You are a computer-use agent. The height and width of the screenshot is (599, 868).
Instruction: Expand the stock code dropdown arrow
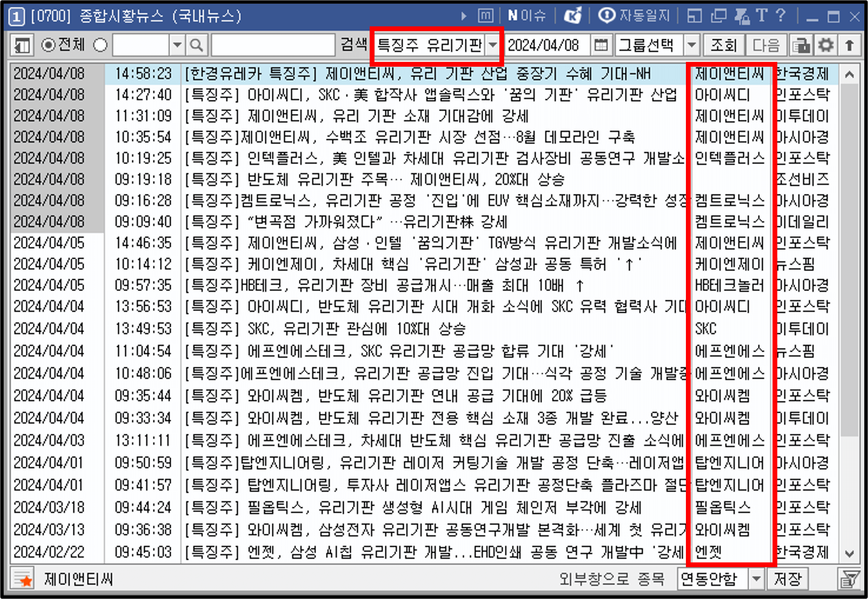pyautogui.click(x=177, y=45)
